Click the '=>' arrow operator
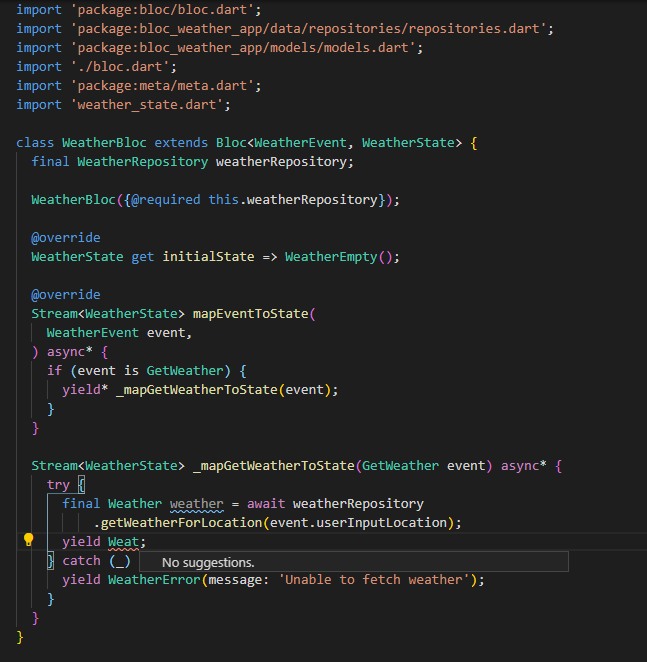The height and width of the screenshot is (662, 647). (270, 256)
